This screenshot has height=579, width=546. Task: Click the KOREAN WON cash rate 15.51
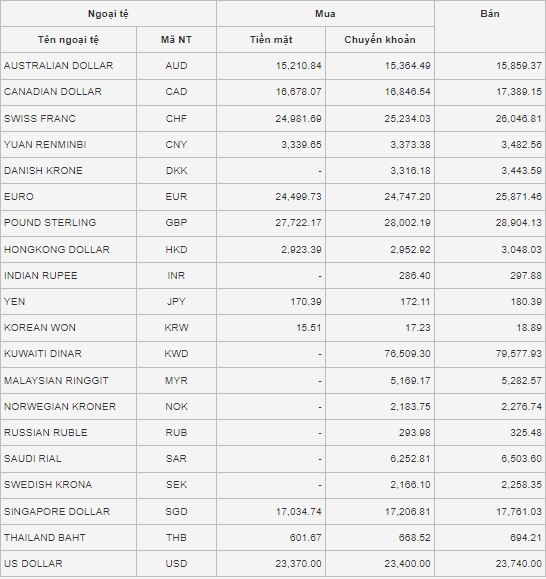(x=309, y=328)
